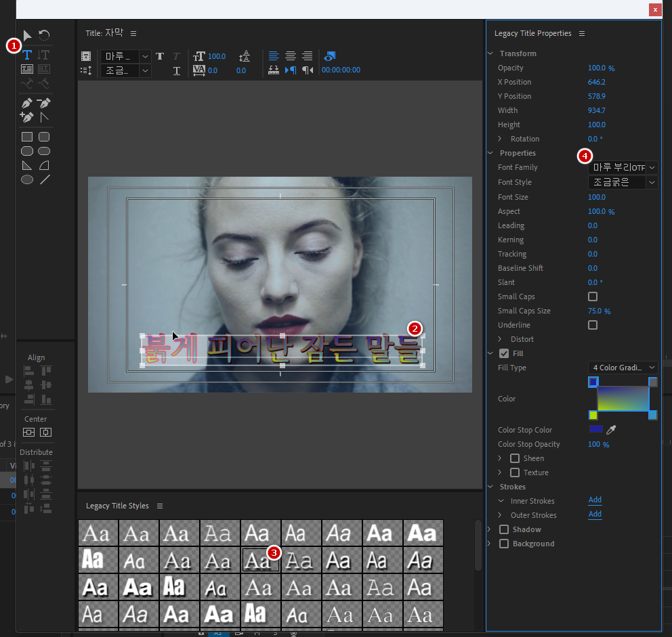Uncheck the Fill checkbox
The width and height of the screenshot is (672, 637).
(x=504, y=353)
